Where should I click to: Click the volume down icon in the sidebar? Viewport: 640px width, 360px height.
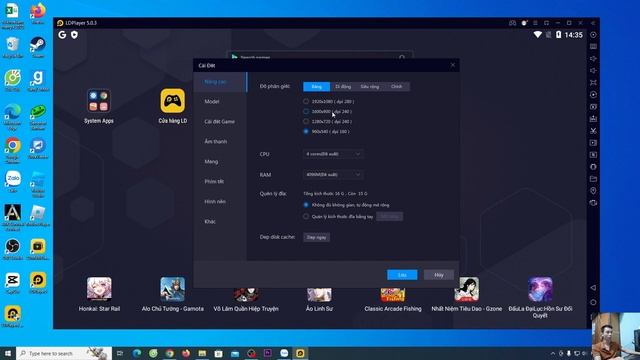pos(593,71)
